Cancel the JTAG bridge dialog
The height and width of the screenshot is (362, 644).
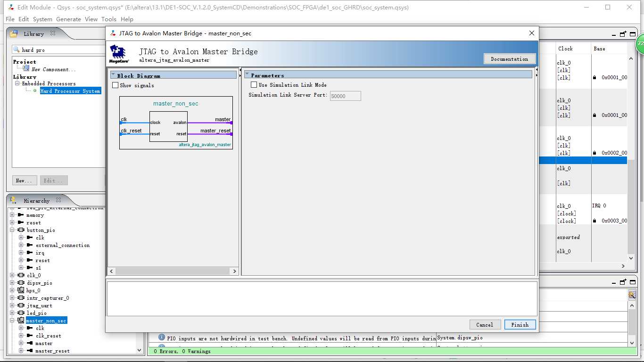485,325
